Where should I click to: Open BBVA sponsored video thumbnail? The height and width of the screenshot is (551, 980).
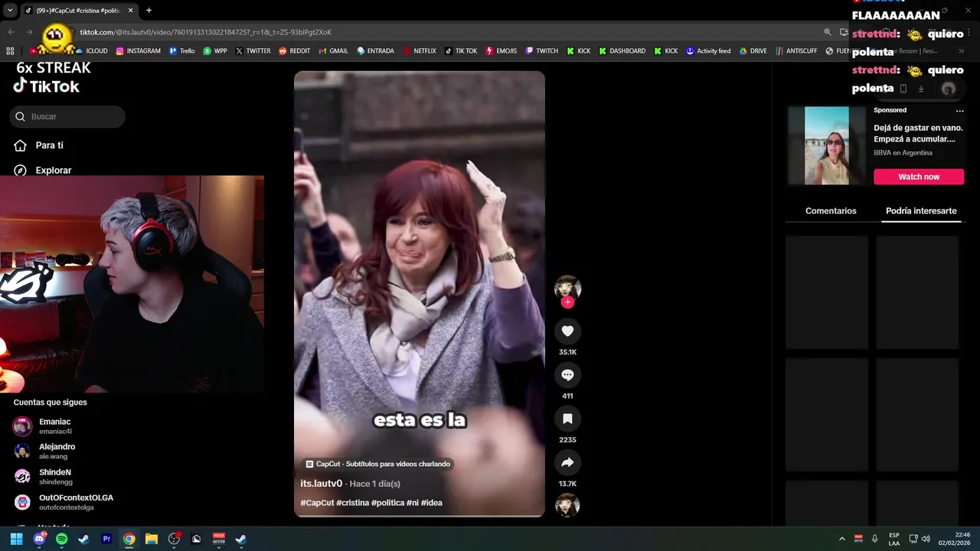pos(826,145)
